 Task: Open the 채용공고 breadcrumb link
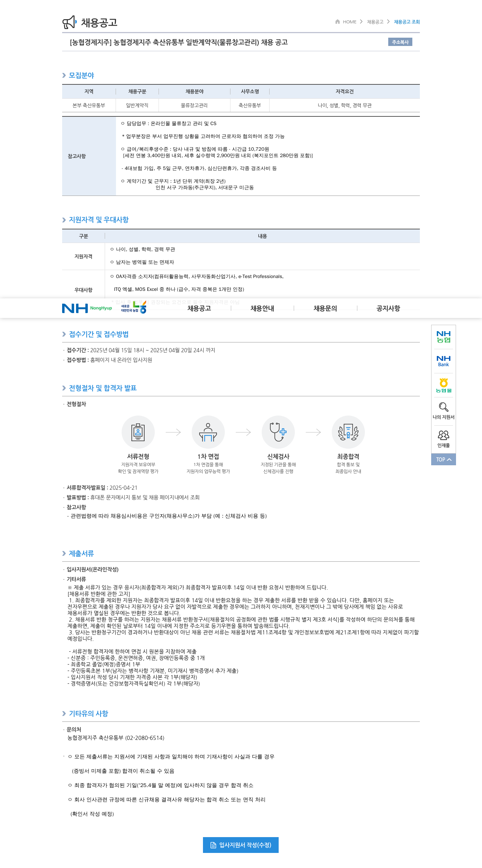(375, 22)
